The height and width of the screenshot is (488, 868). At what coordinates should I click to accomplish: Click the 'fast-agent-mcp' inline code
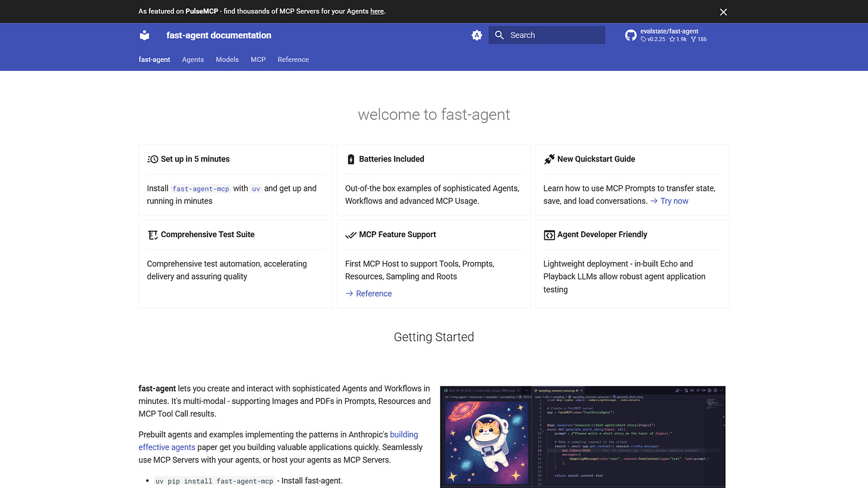tap(201, 188)
